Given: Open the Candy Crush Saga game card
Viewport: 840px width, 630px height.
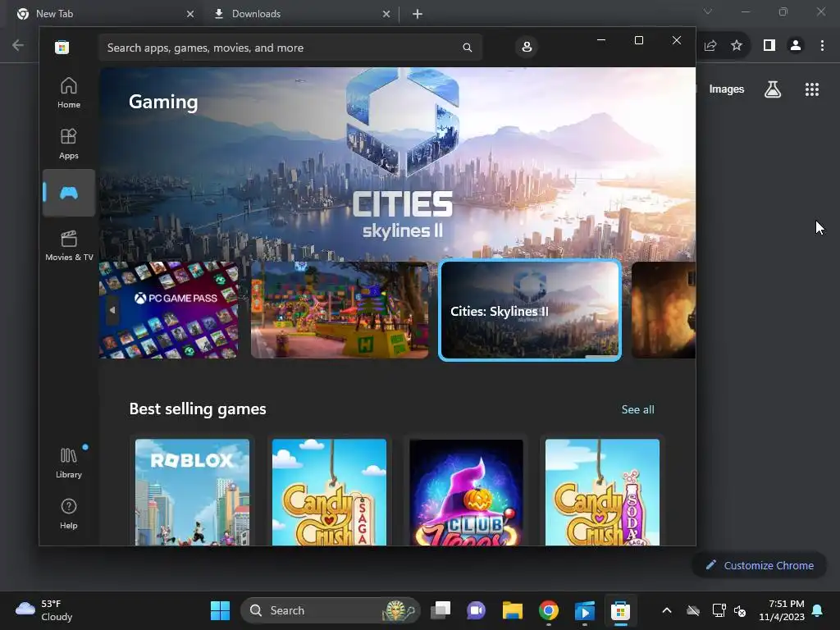Looking at the screenshot, I should (329, 492).
